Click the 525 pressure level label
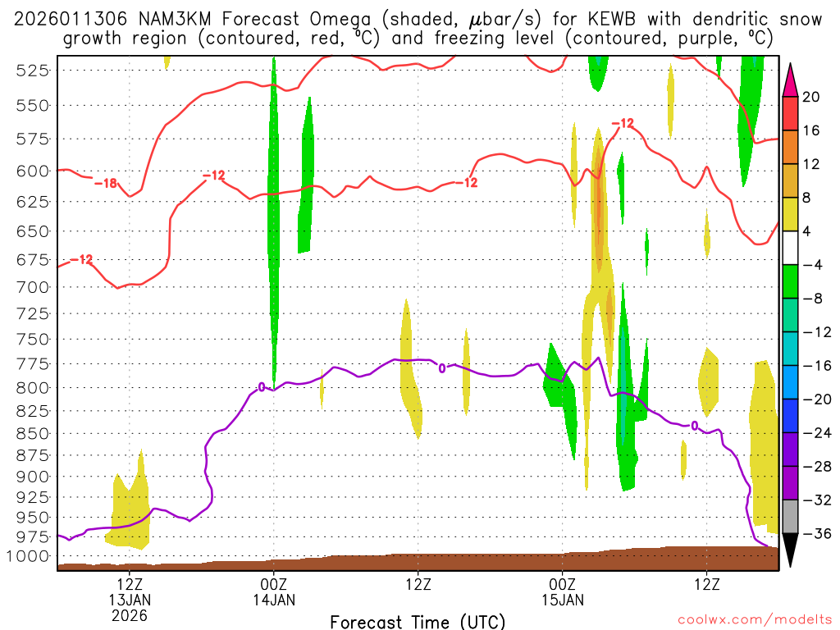 click(x=32, y=71)
